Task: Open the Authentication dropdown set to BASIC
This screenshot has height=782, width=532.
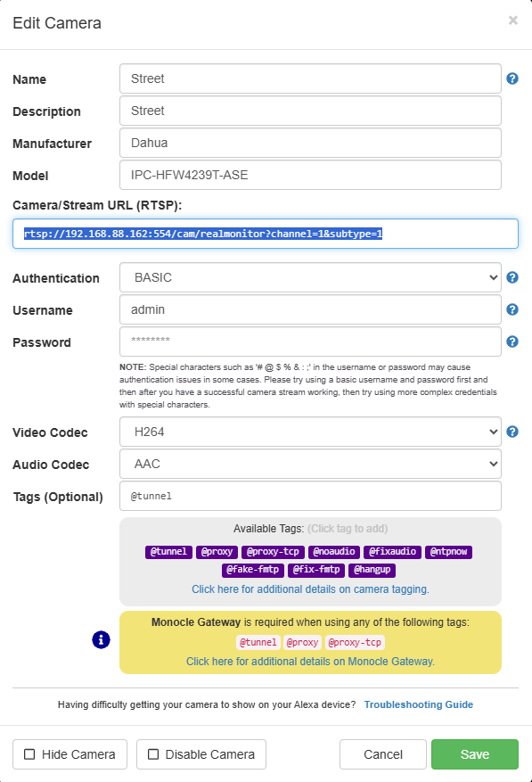Action: 310,277
